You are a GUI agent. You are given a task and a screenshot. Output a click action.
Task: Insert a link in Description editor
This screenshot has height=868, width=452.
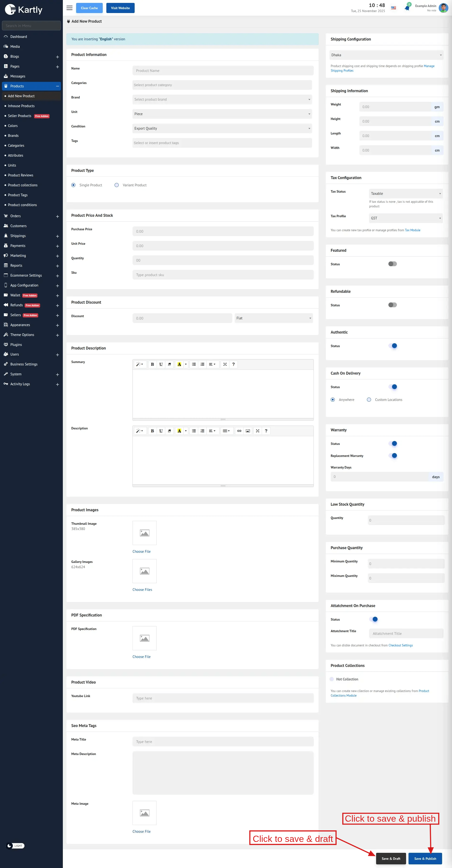click(239, 431)
